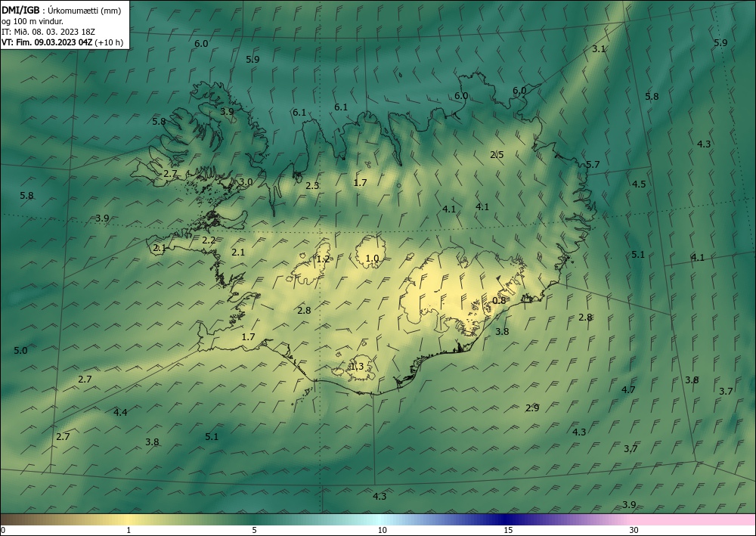Select the 1.3 value on Mýrdalsjökull glacier
The height and width of the screenshot is (536, 756).
point(356,367)
